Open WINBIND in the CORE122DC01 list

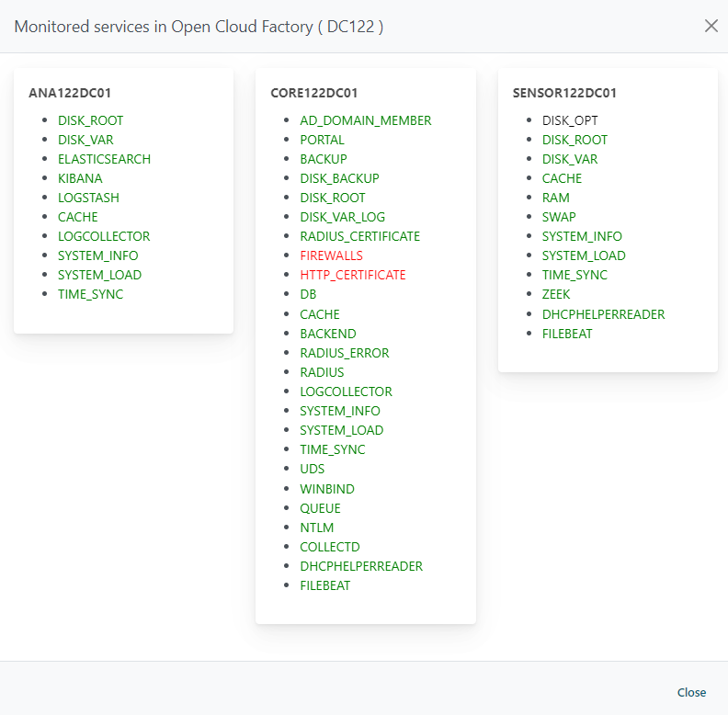point(326,489)
